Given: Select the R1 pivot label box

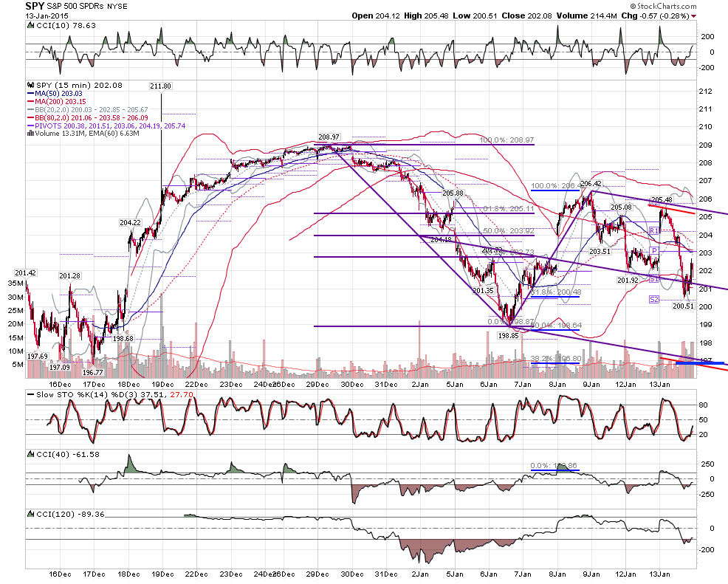Looking at the screenshot, I should tap(653, 231).
